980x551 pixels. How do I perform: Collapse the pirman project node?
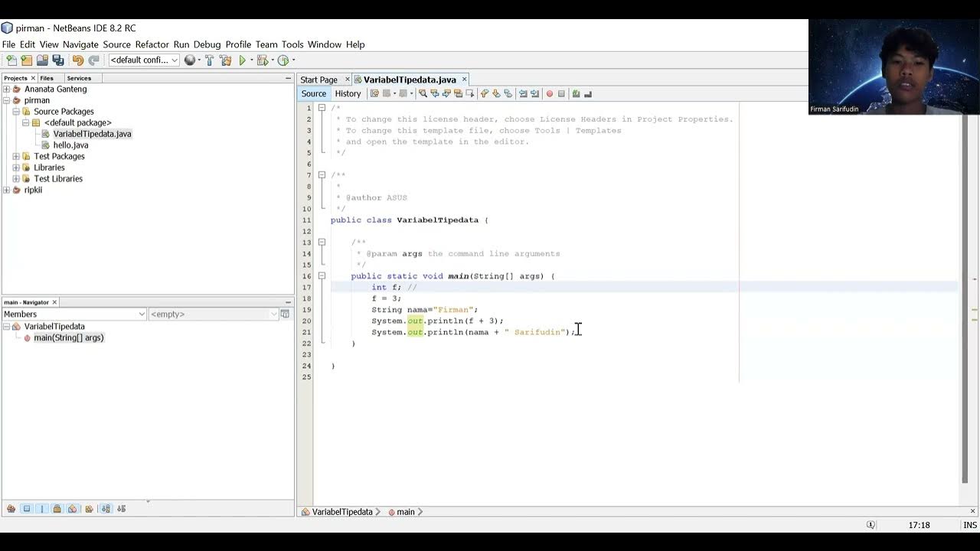tap(6, 100)
